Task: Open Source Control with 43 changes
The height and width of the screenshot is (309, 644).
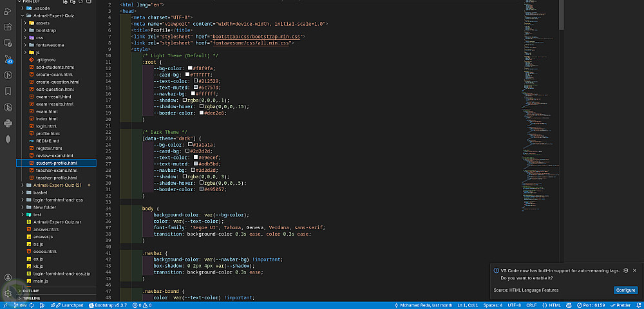Action: [7, 59]
